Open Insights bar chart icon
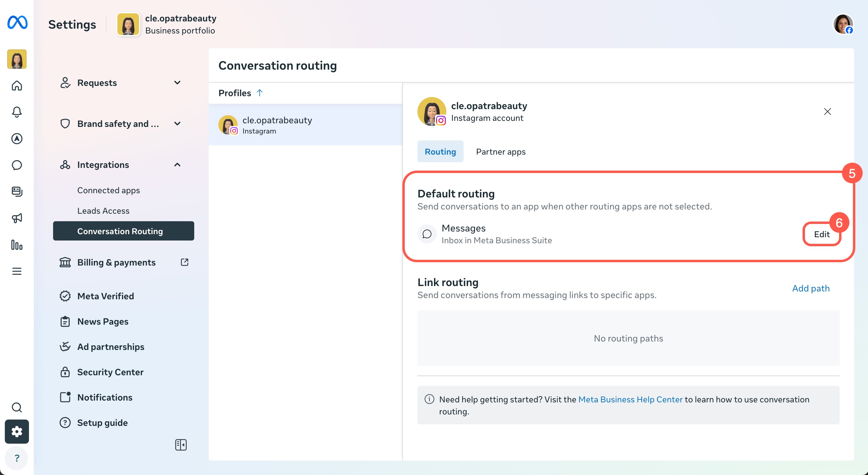 [17, 245]
